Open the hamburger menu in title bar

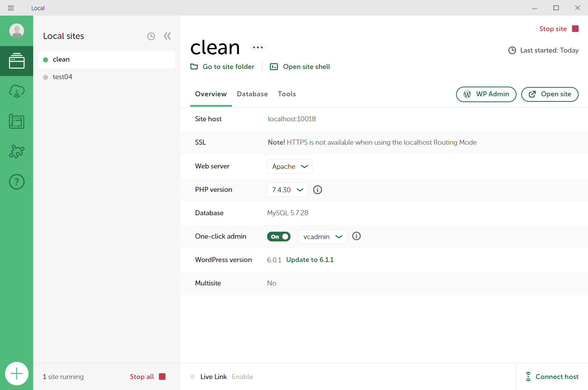pyautogui.click(x=11, y=8)
